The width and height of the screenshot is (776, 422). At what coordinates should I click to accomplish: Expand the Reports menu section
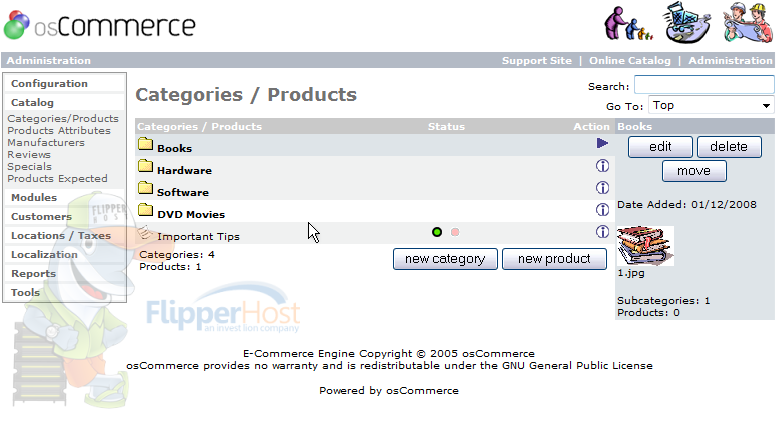click(33, 274)
